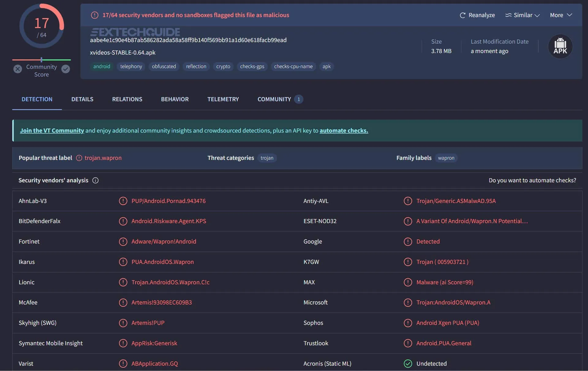The height and width of the screenshot is (371, 588).
Task: Click the crypto tag
Action: [x=223, y=66]
